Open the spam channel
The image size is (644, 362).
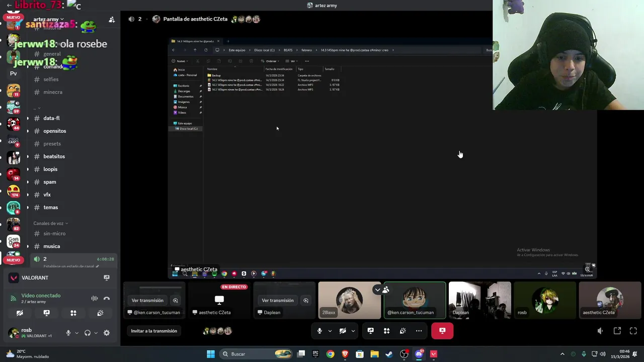click(50, 182)
